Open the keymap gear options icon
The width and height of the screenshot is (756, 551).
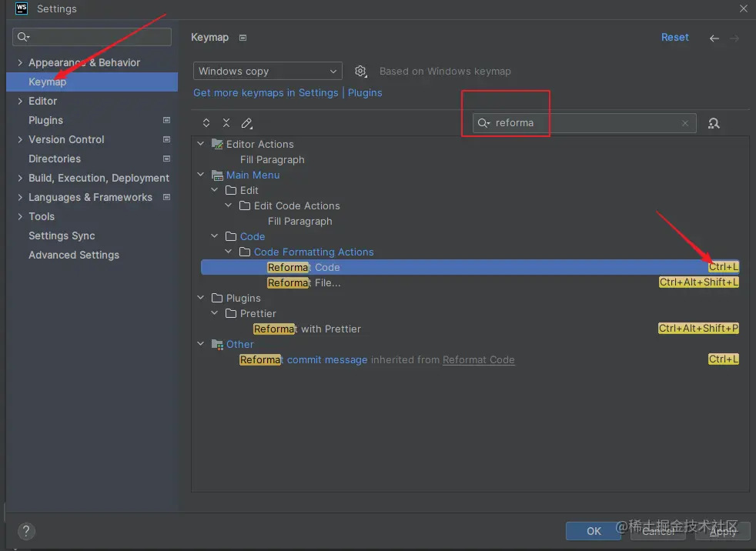(x=360, y=72)
